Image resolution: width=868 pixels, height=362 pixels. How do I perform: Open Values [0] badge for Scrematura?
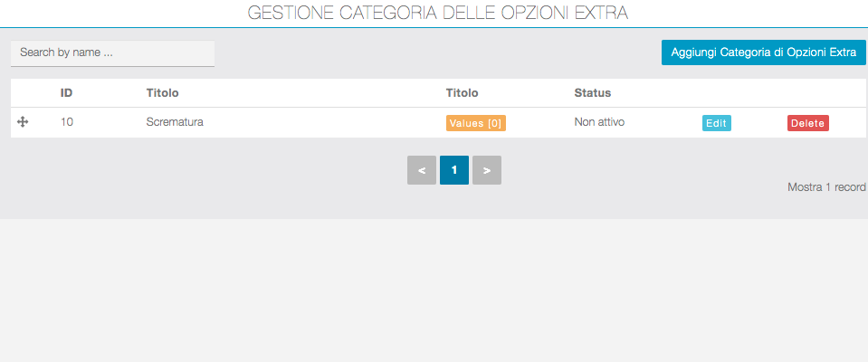pos(475,123)
